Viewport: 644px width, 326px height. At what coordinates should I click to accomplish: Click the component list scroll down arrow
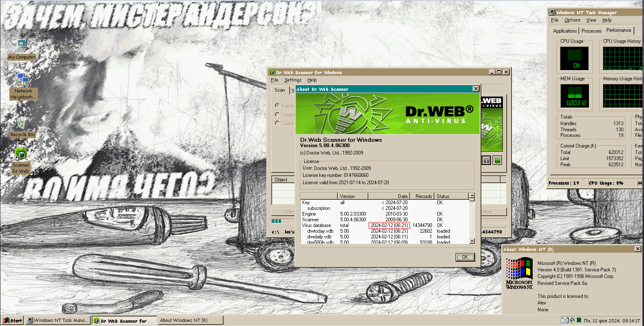[472, 241]
